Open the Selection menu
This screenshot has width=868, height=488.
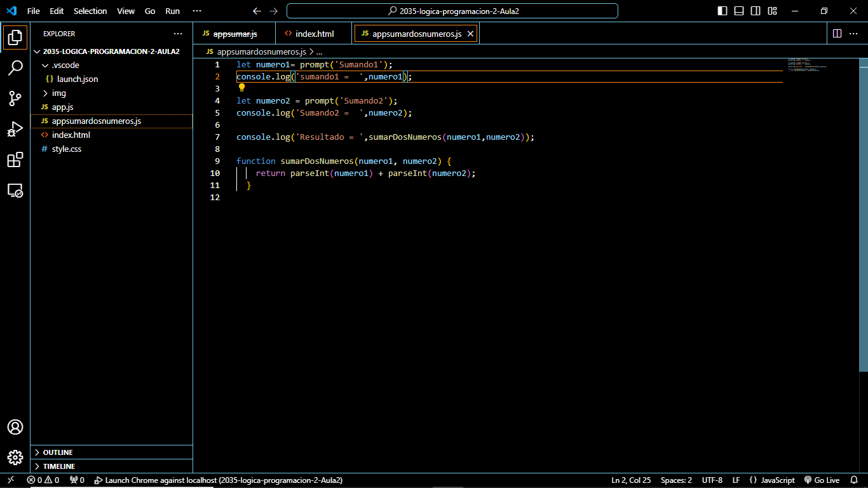point(90,11)
